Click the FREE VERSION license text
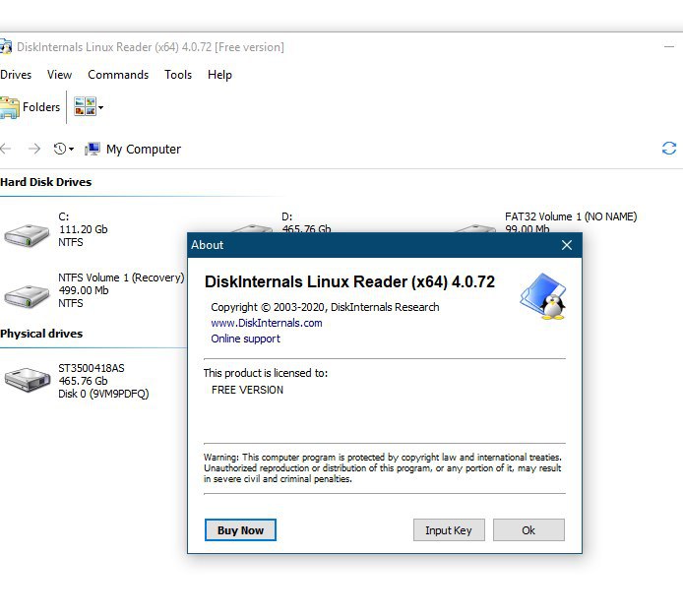Screen dimensions: 683x616 click(x=247, y=390)
